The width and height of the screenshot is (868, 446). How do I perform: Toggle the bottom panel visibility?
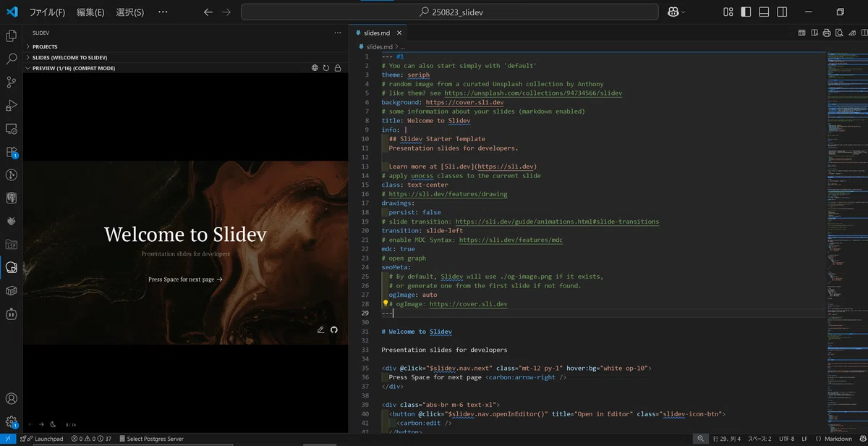[x=764, y=12]
